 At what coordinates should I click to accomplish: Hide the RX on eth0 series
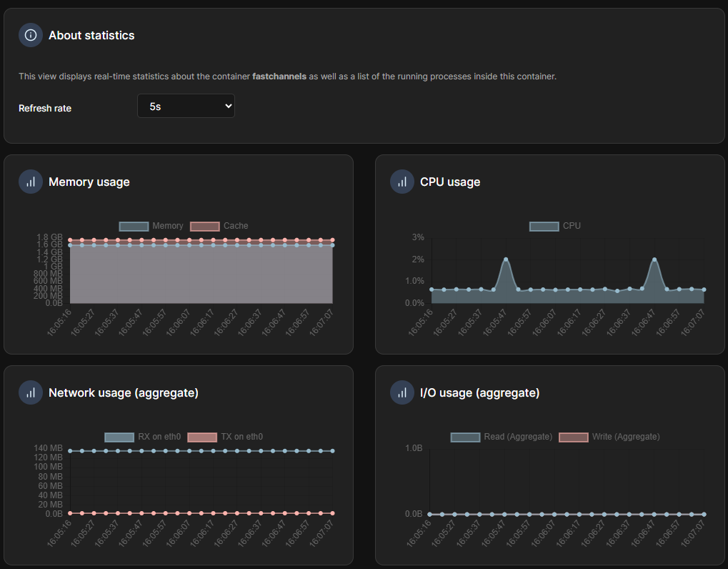click(143, 437)
